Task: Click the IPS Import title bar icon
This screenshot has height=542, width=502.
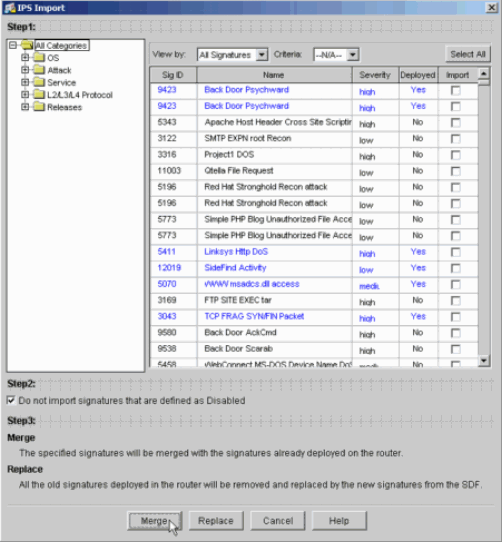Action: tap(9, 8)
